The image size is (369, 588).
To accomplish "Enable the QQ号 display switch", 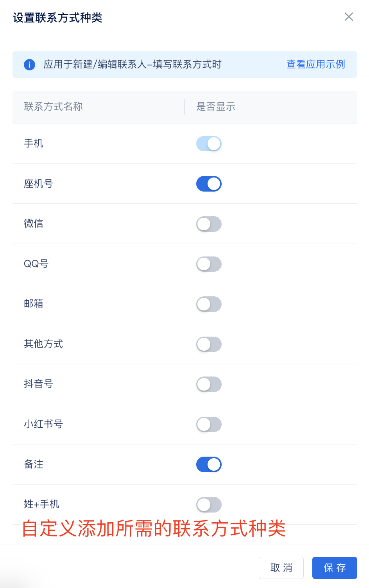I will (x=209, y=264).
